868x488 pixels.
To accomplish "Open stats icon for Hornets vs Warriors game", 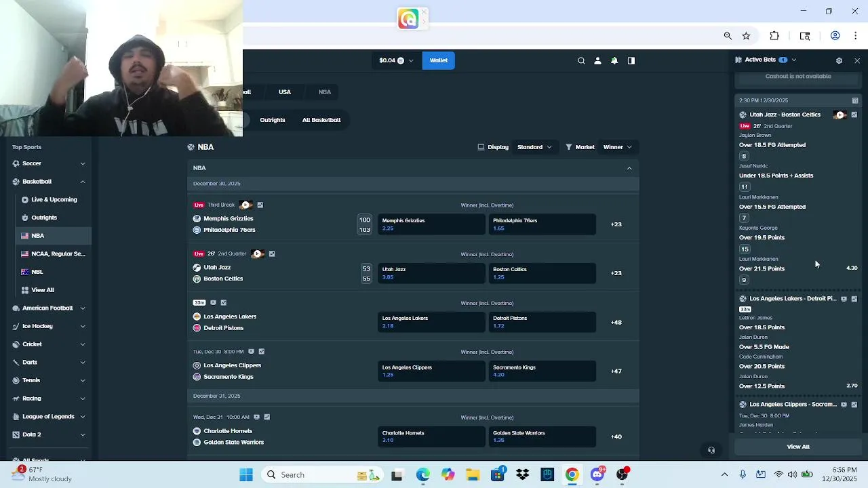I will [x=267, y=417].
